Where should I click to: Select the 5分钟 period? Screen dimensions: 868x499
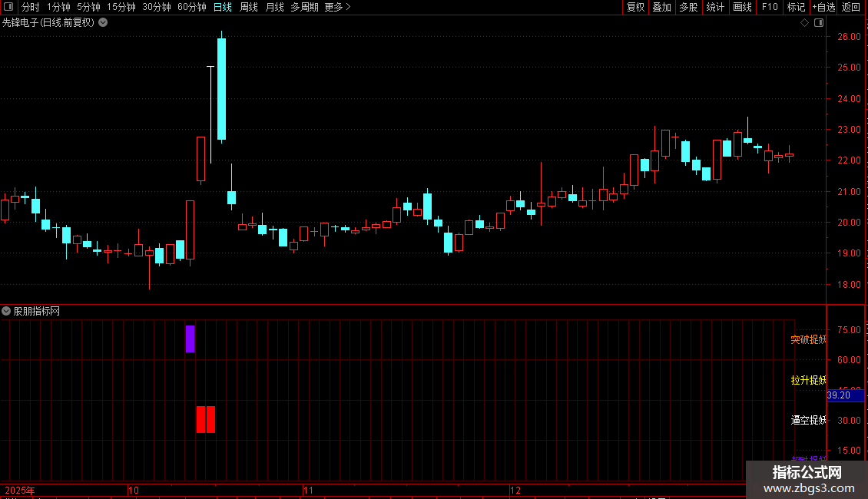(x=88, y=7)
